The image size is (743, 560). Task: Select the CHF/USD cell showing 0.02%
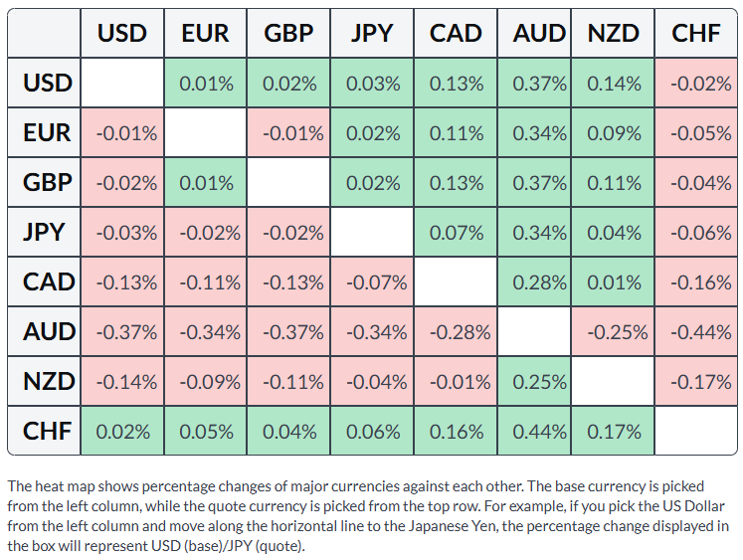tap(122, 431)
